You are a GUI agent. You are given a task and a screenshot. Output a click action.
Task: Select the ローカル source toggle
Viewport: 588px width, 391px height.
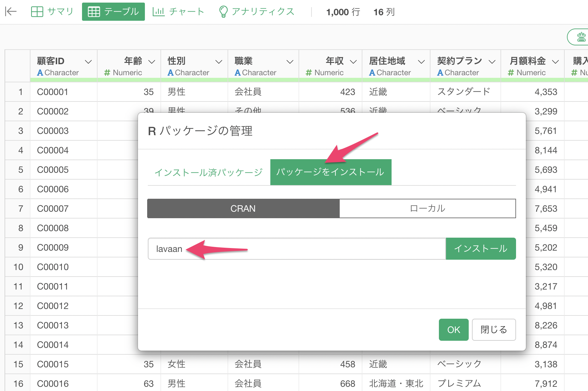427,208
